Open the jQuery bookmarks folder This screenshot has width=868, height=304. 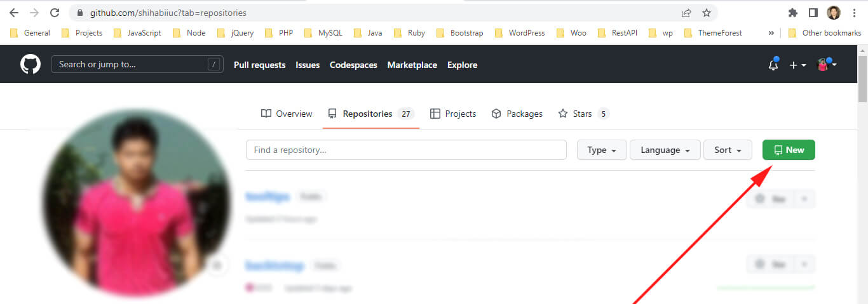tap(235, 32)
